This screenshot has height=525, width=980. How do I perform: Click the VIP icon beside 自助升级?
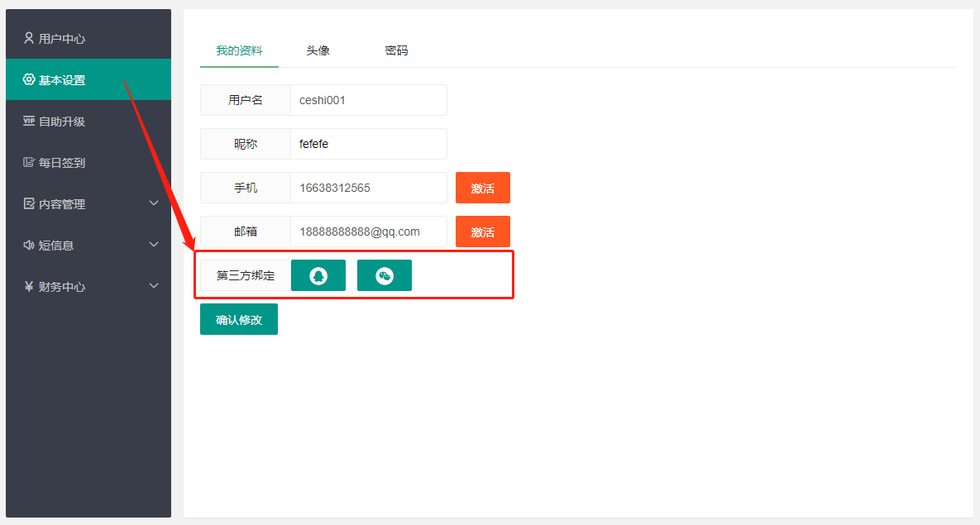tap(28, 121)
